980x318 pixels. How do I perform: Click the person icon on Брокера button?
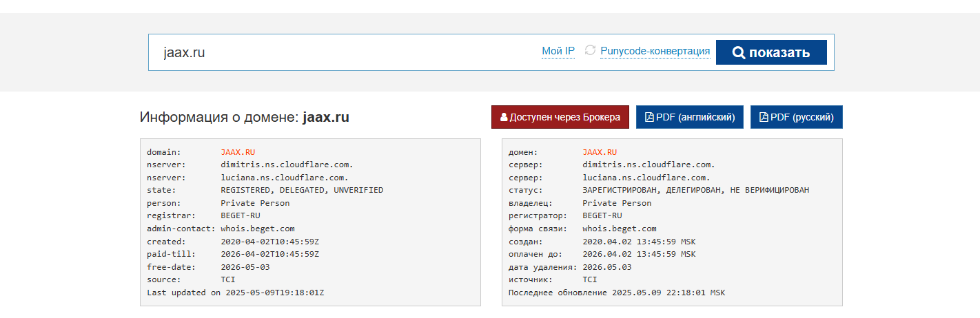pyautogui.click(x=504, y=117)
